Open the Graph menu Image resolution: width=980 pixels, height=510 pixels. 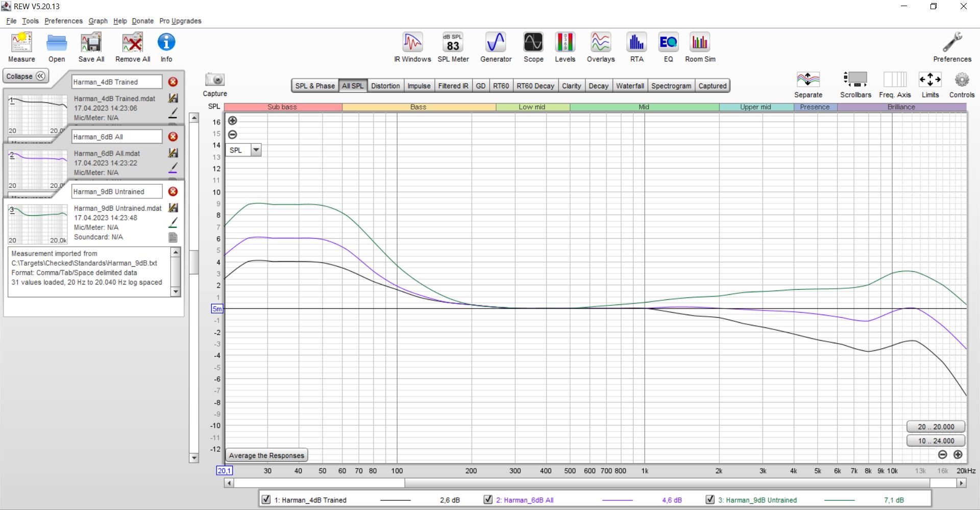coord(98,21)
